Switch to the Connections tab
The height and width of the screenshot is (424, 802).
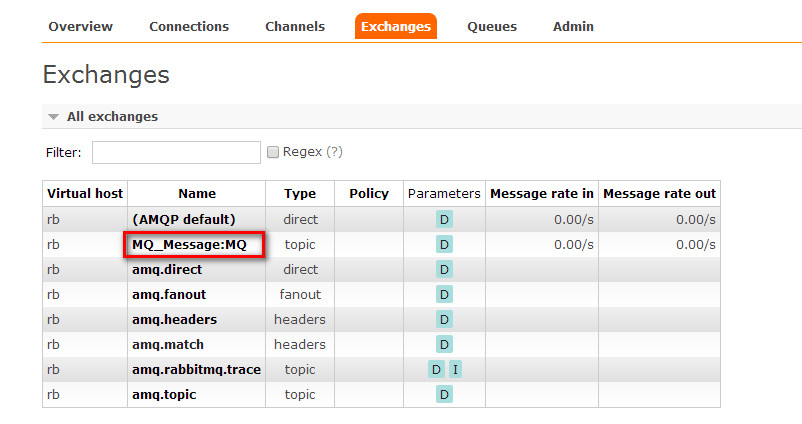click(189, 27)
